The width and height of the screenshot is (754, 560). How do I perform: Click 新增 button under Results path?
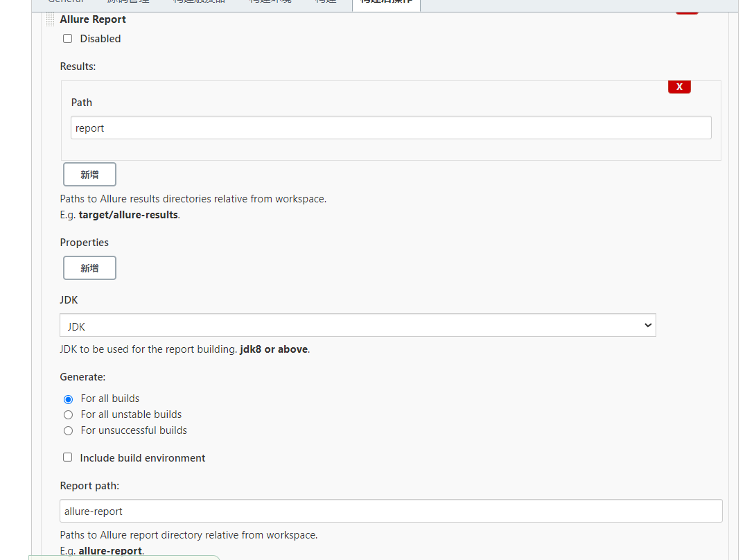(x=89, y=174)
